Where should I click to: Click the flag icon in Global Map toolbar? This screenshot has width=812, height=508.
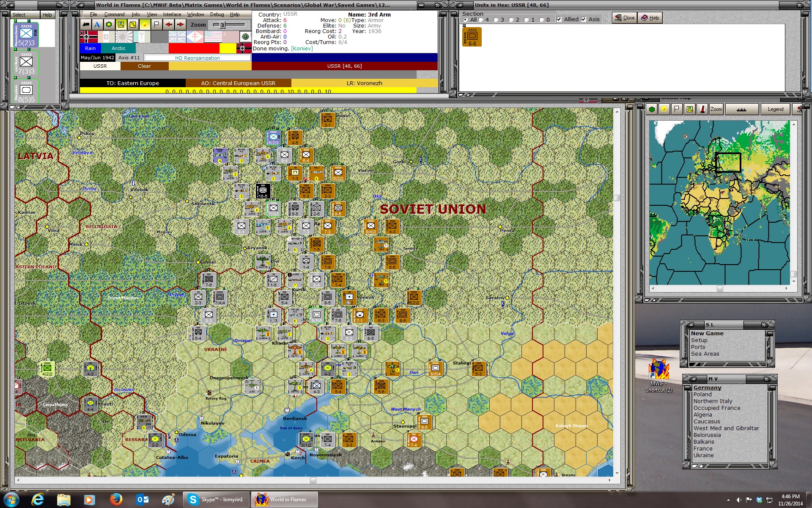(677, 109)
